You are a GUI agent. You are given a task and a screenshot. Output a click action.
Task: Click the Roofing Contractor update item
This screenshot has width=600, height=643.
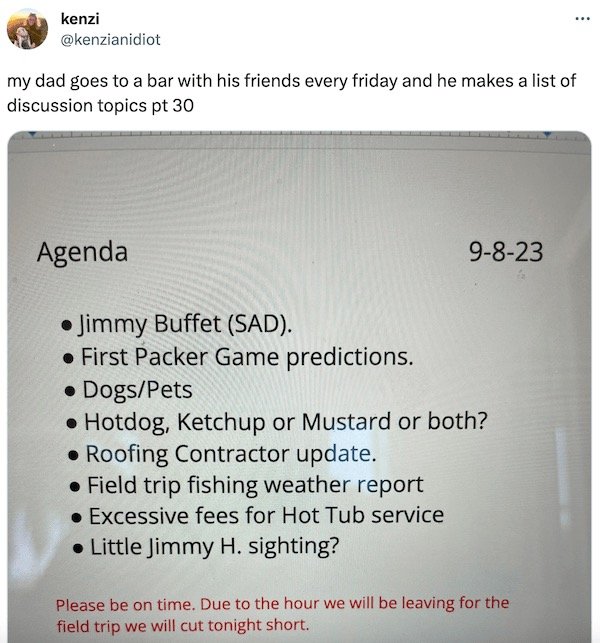tap(222, 454)
